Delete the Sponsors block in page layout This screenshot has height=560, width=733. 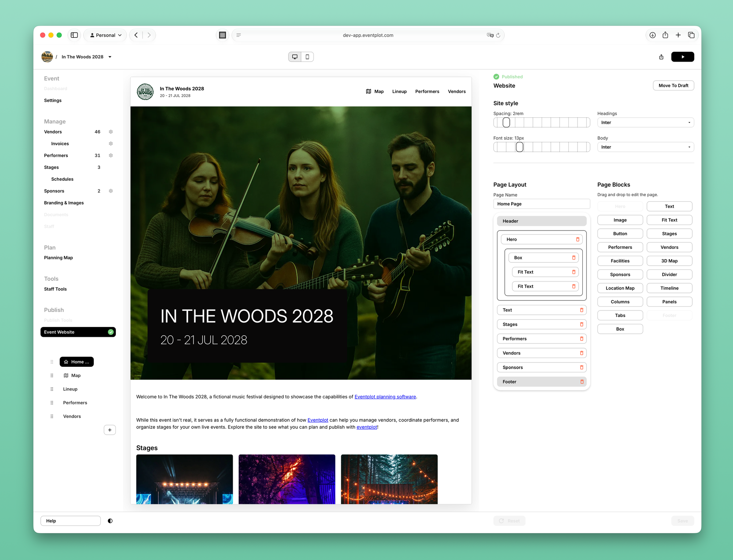tap(582, 367)
